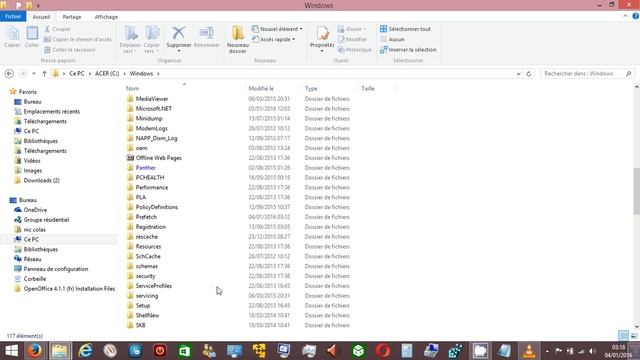
Task: Select the Prefetch folder
Action: [146, 217]
